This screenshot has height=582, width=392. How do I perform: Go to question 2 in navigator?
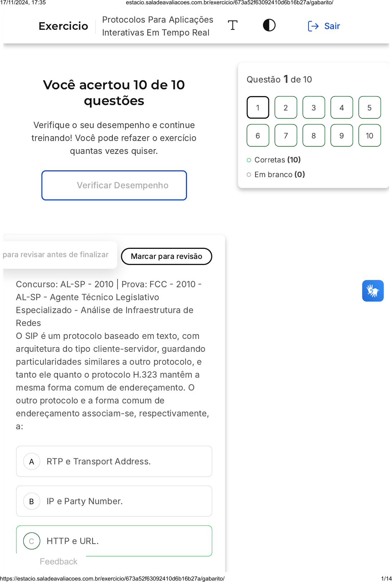tap(286, 108)
